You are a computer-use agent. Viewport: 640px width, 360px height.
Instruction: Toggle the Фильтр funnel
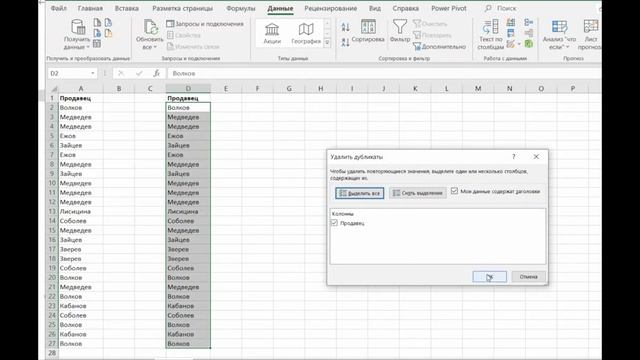400,31
